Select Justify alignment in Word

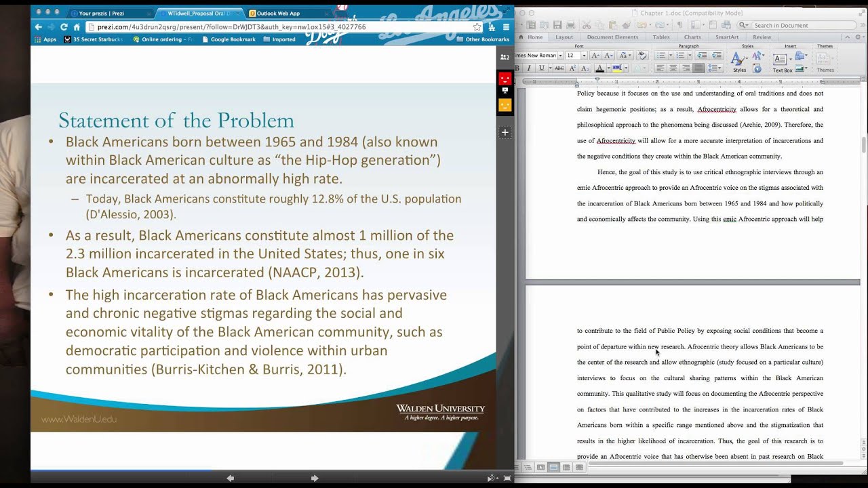pyautogui.click(x=698, y=68)
